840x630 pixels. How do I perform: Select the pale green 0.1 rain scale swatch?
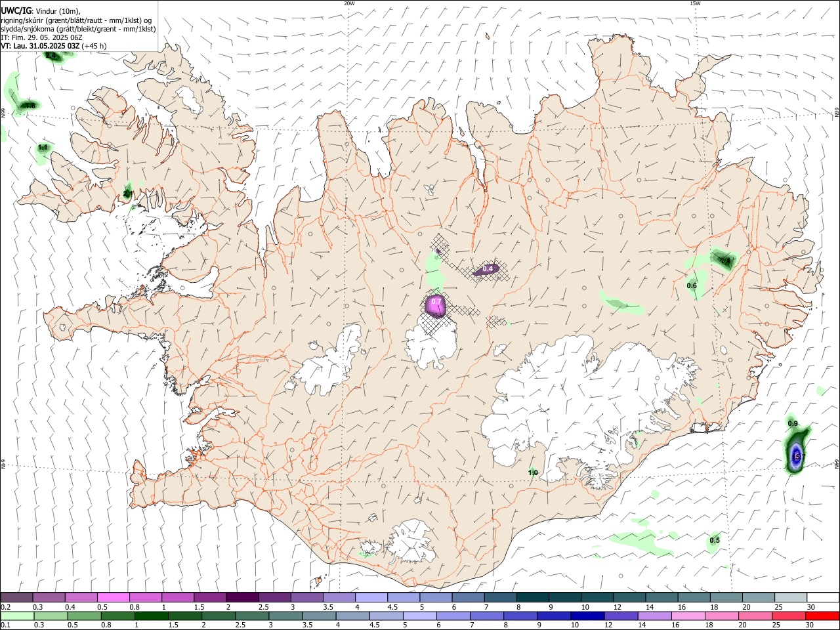point(18,616)
